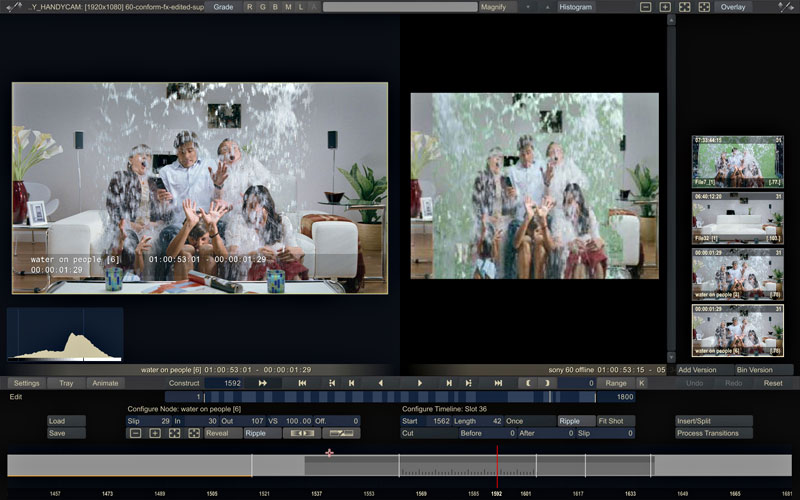Viewport: 800px width, 500px height.
Task: Open the Grade dropdown in top bar
Action: pyautogui.click(x=225, y=7)
